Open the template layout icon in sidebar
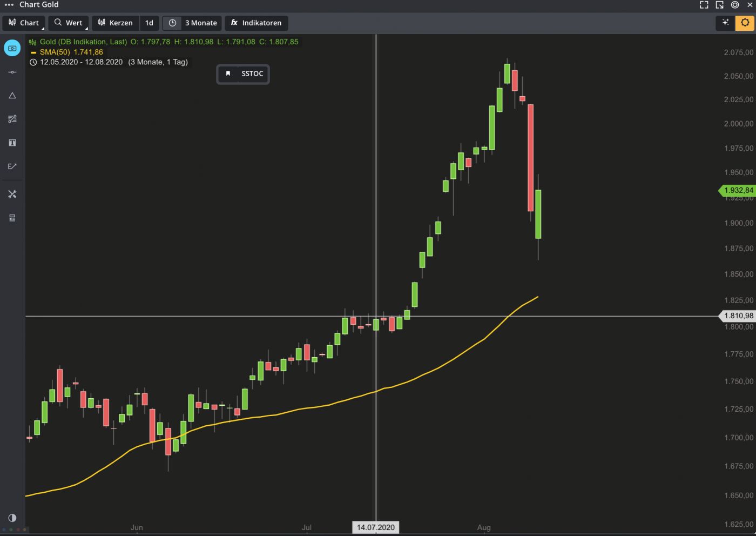756x536 pixels. point(12,218)
